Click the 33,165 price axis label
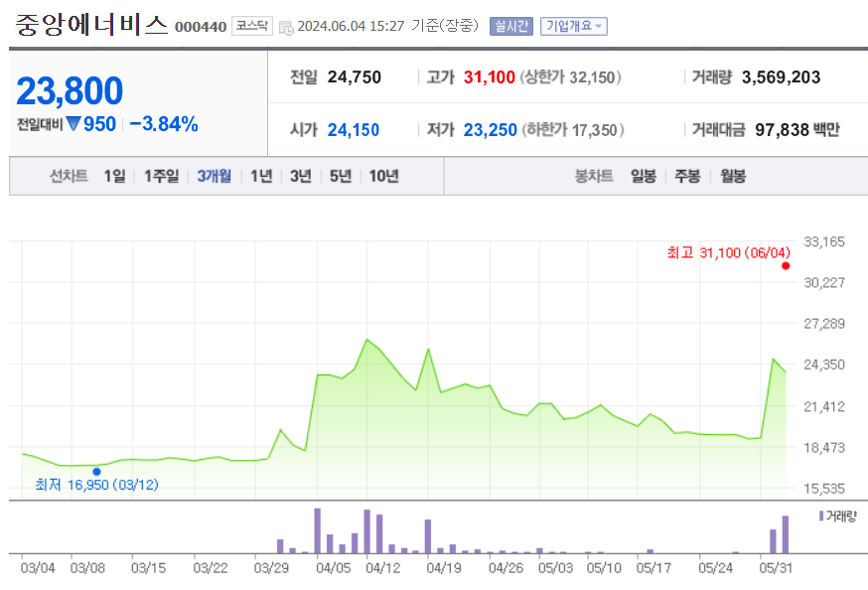868x590 pixels. point(824,242)
